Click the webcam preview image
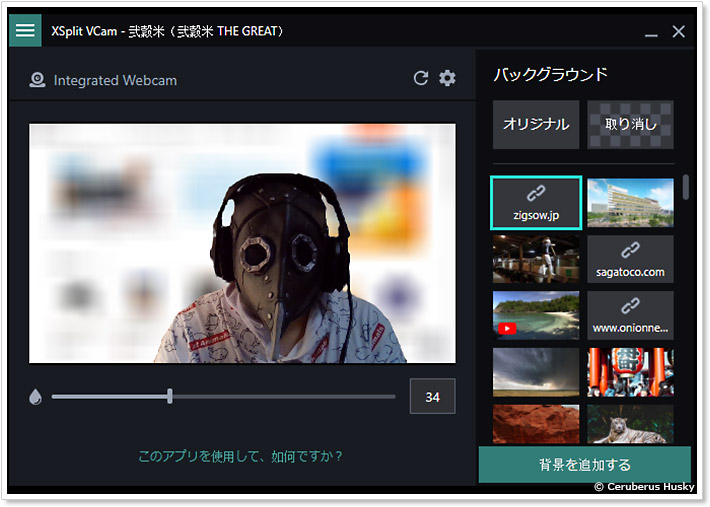 pyautogui.click(x=242, y=243)
